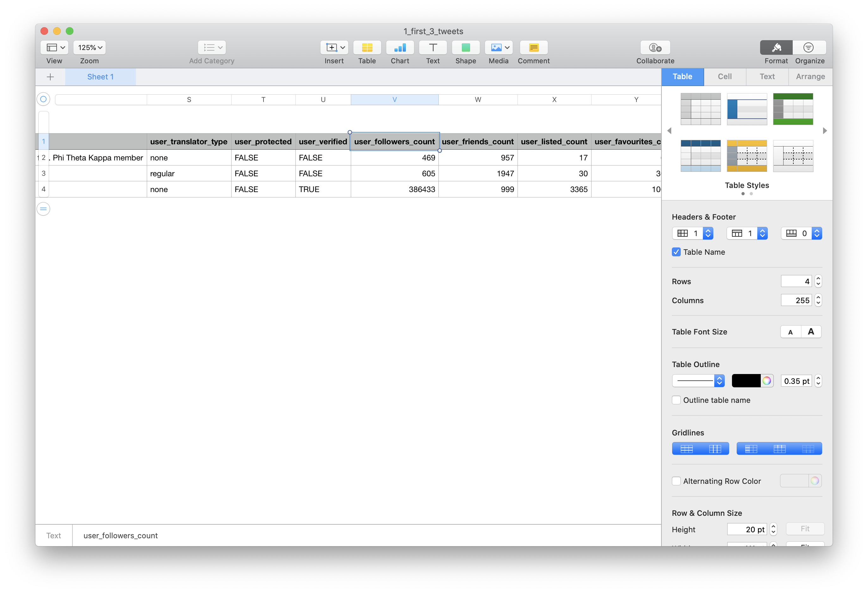868x593 pixels.
Task: Select the blue sidebar table style thumbnail
Action: point(747,109)
